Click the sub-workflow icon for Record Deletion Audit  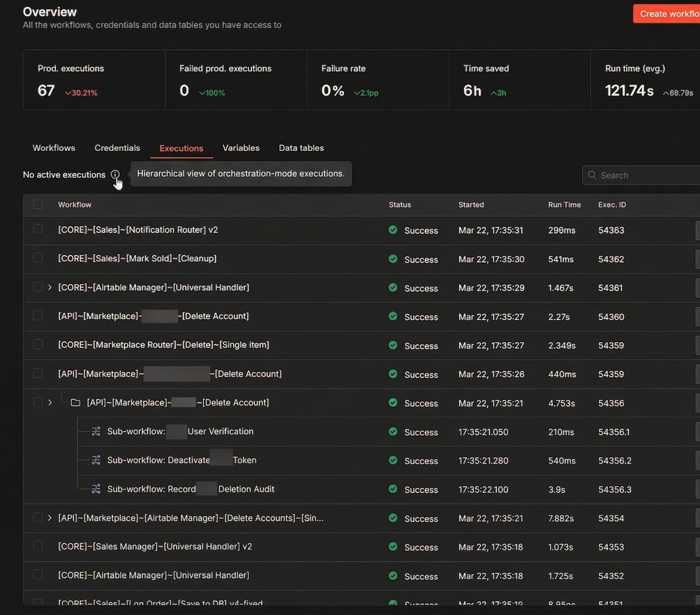point(96,489)
